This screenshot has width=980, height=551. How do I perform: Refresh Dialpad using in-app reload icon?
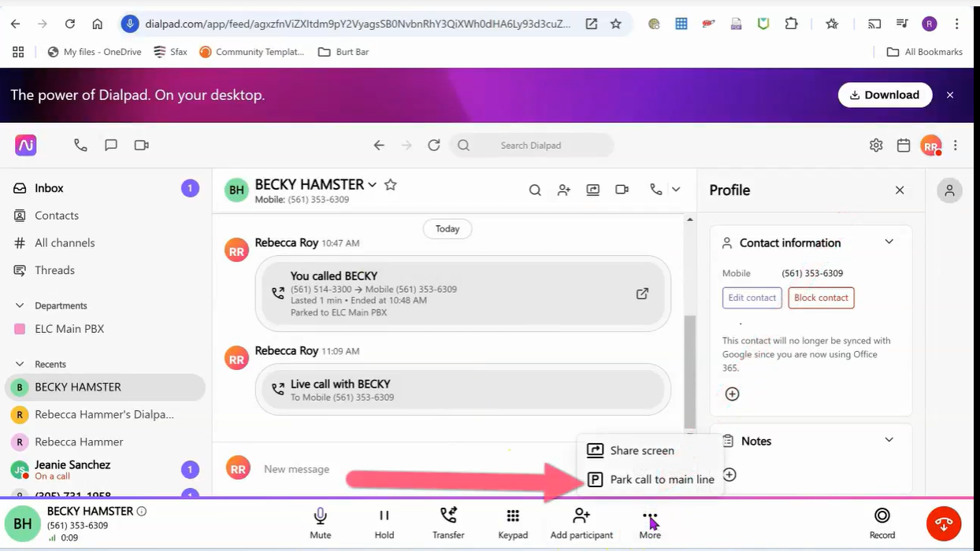click(x=433, y=145)
